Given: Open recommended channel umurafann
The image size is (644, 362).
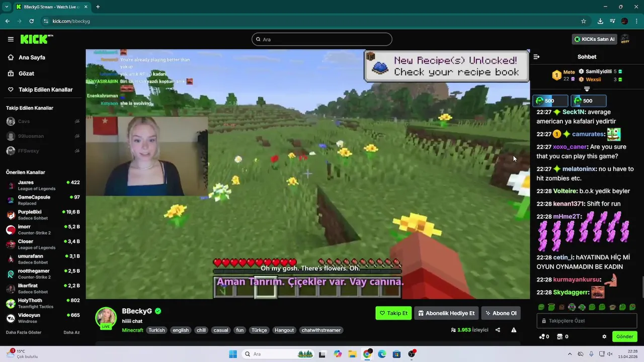Looking at the screenshot, I should (43, 259).
